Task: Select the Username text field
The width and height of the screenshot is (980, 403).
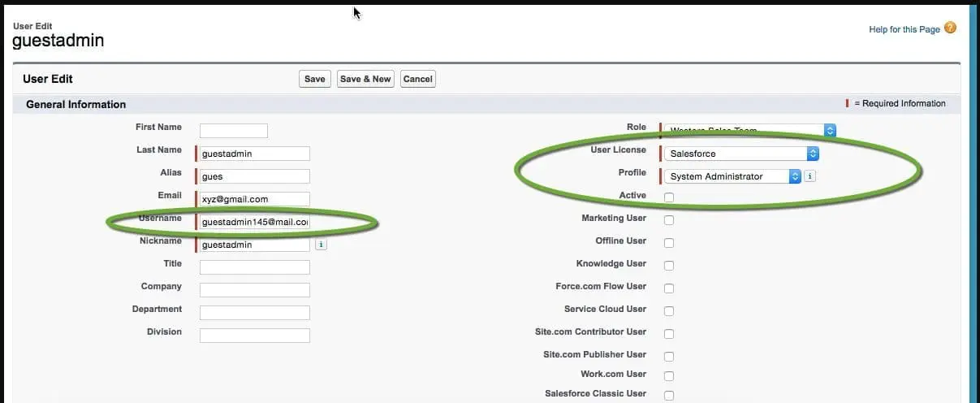Action: click(x=255, y=222)
